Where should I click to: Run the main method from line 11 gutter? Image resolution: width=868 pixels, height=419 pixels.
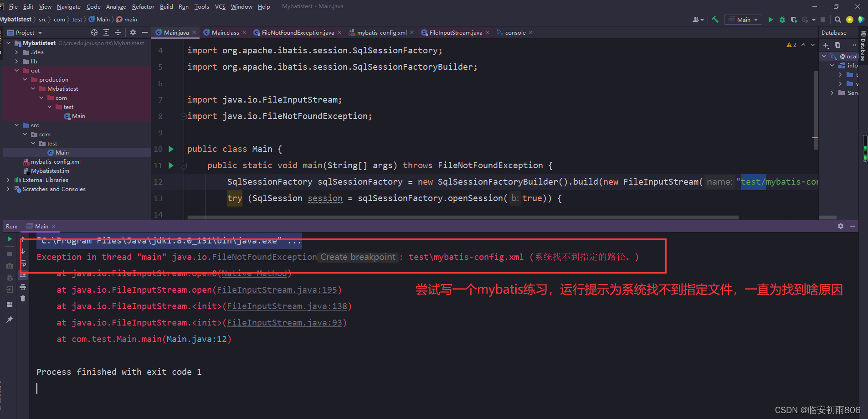click(171, 166)
